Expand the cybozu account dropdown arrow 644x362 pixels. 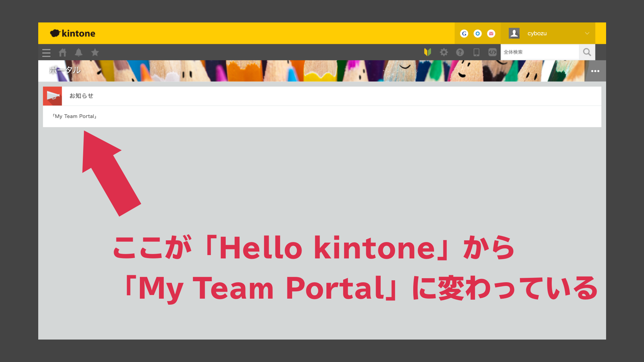(x=587, y=34)
